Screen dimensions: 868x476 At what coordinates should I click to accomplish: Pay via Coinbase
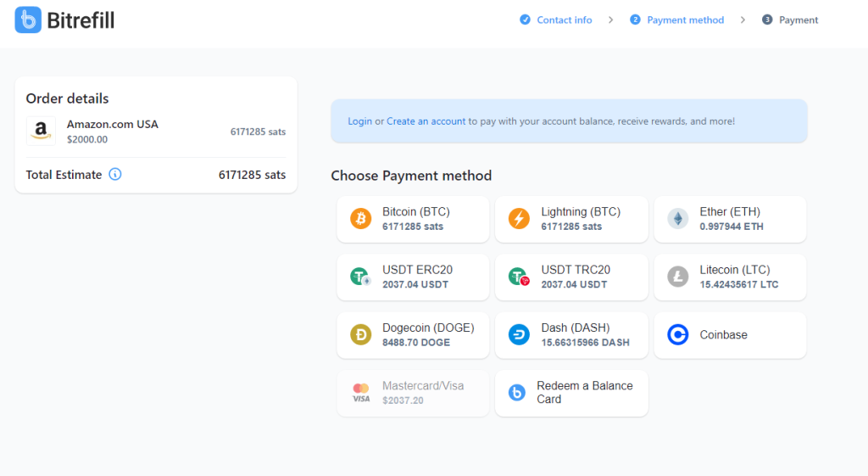(730, 335)
